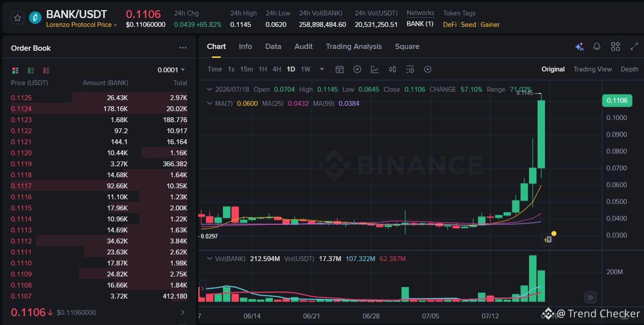The image size is (644, 325).
Task: Collapse the OHLC info row chevron
Action: pyautogui.click(x=210, y=90)
